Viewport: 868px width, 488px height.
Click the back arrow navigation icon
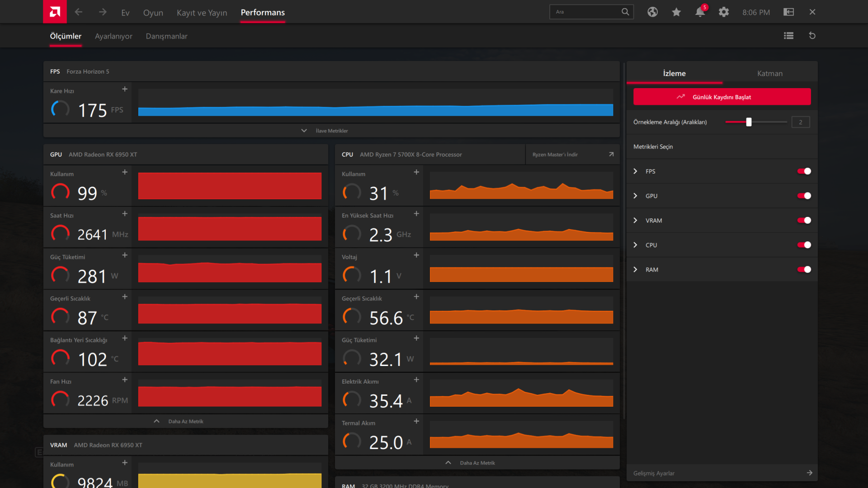(79, 12)
